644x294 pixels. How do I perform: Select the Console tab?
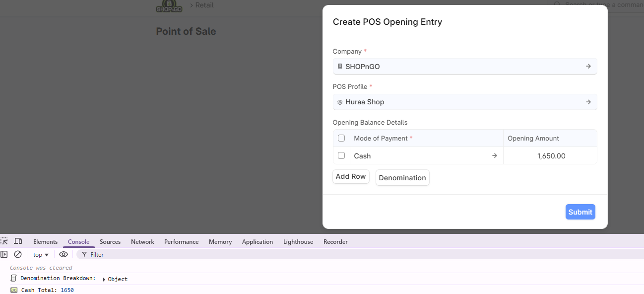click(79, 242)
